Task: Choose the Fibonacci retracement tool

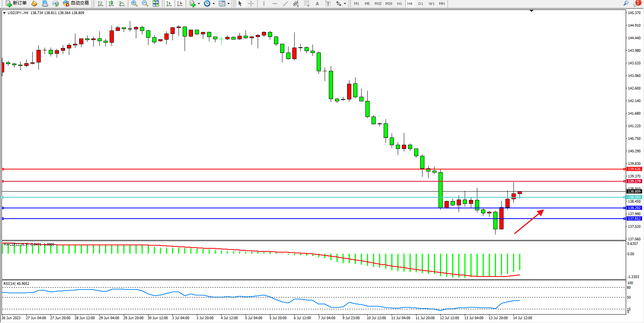Action: pyautogui.click(x=307, y=3)
